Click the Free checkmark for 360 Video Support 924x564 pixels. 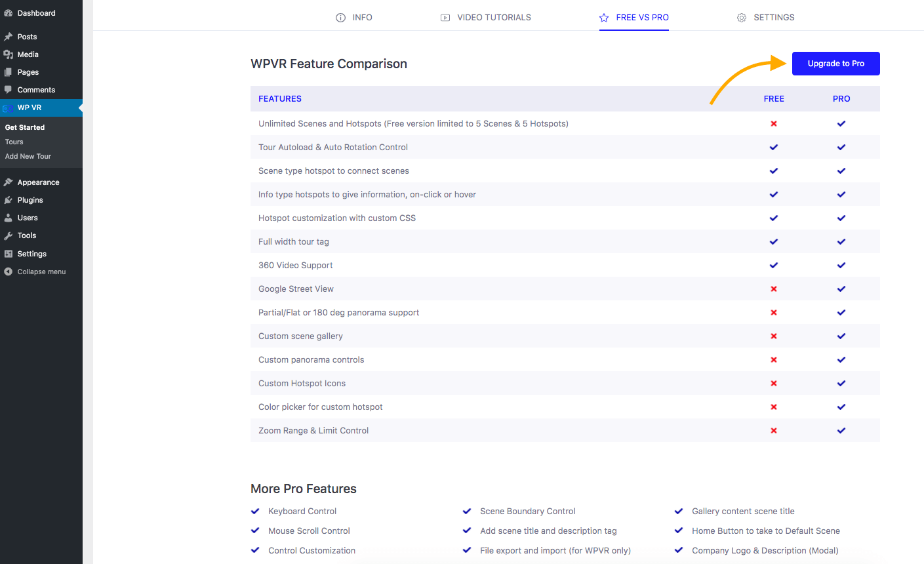click(774, 265)
